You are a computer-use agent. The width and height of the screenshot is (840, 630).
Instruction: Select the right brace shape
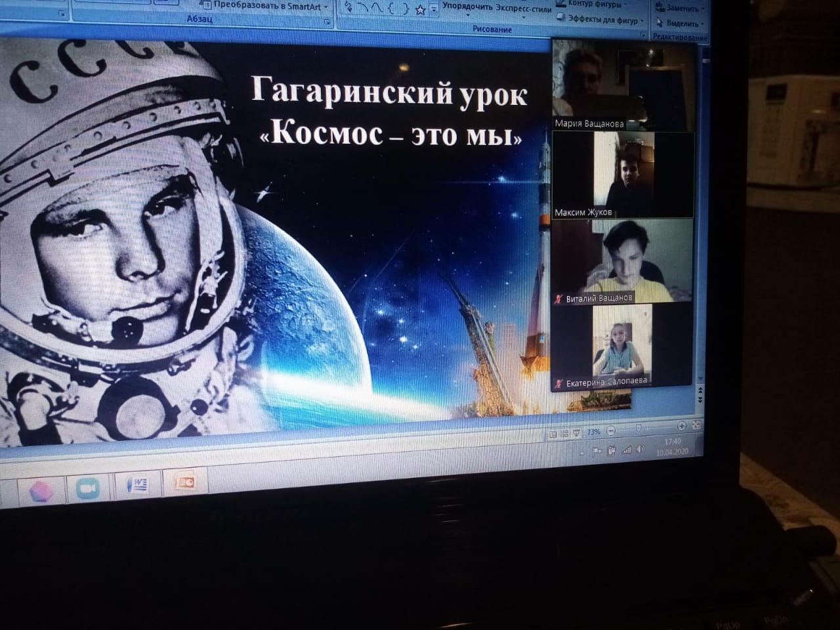pos(406,9)
